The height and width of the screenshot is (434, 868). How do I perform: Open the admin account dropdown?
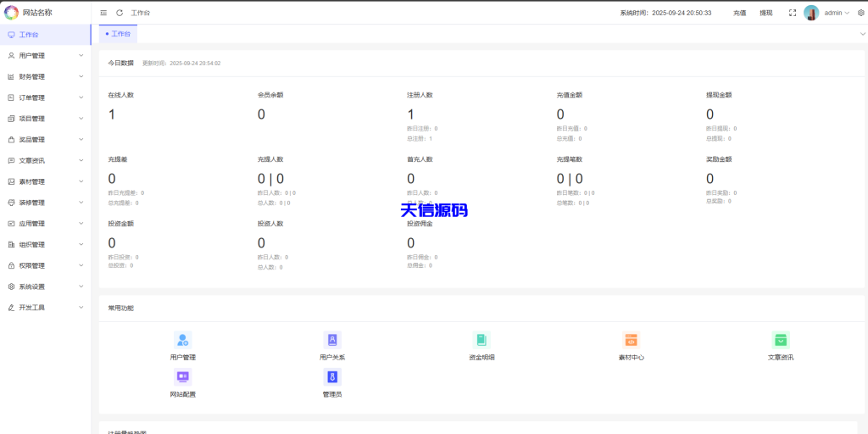pos(837,13)
